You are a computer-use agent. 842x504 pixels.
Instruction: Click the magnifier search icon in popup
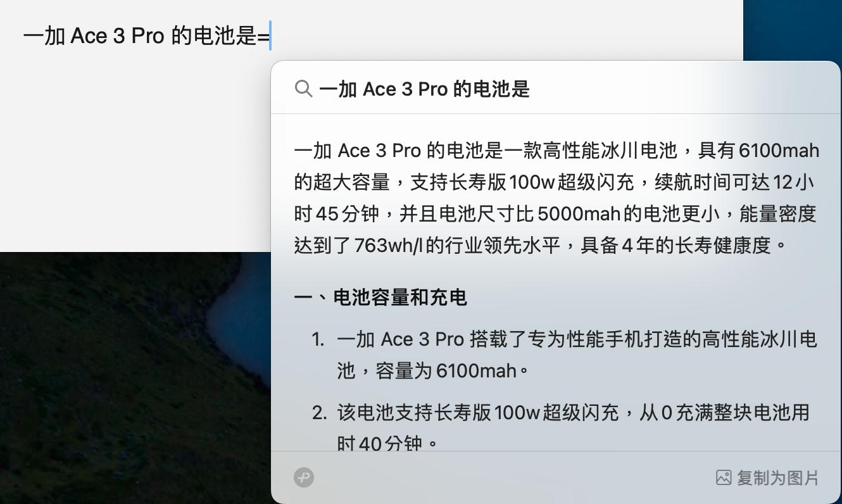click(x=304, y=89)
